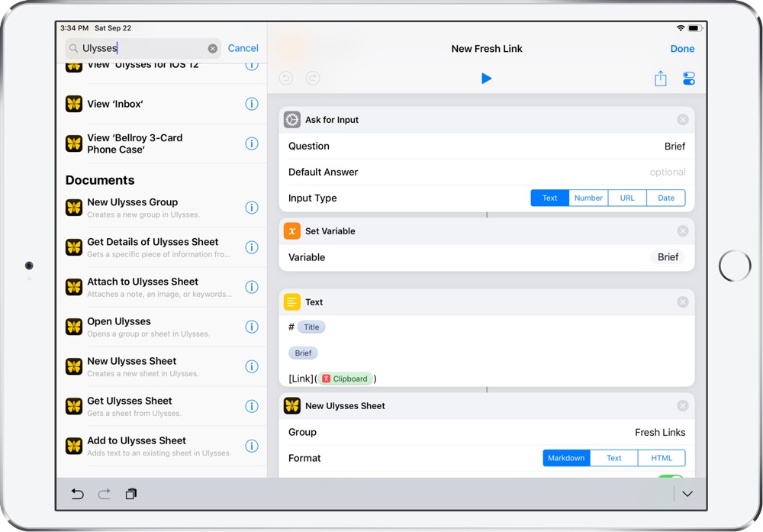The height and width of the screenshot is (532, 763).
Task: Run the shortcut with the play button
Action: click(x=486, y=79)
